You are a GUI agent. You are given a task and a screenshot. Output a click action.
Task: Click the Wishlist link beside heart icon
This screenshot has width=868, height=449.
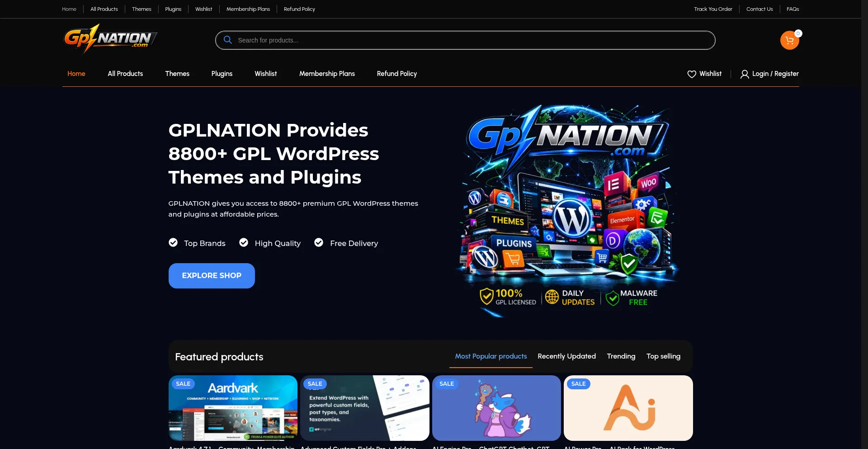pos(710,74)
